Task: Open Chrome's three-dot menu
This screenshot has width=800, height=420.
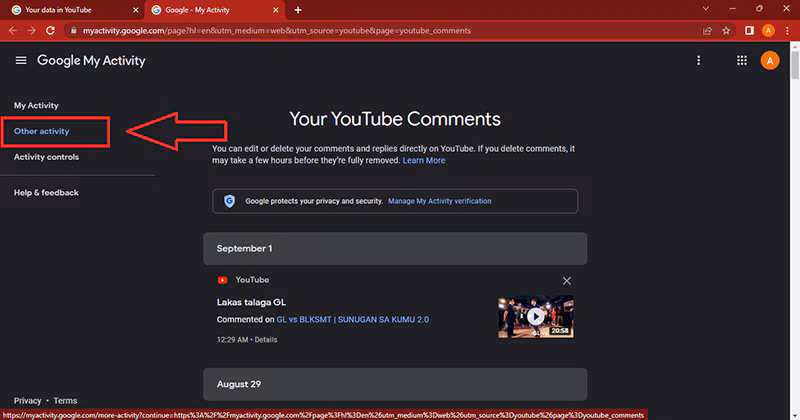Action: click(787, 31)
